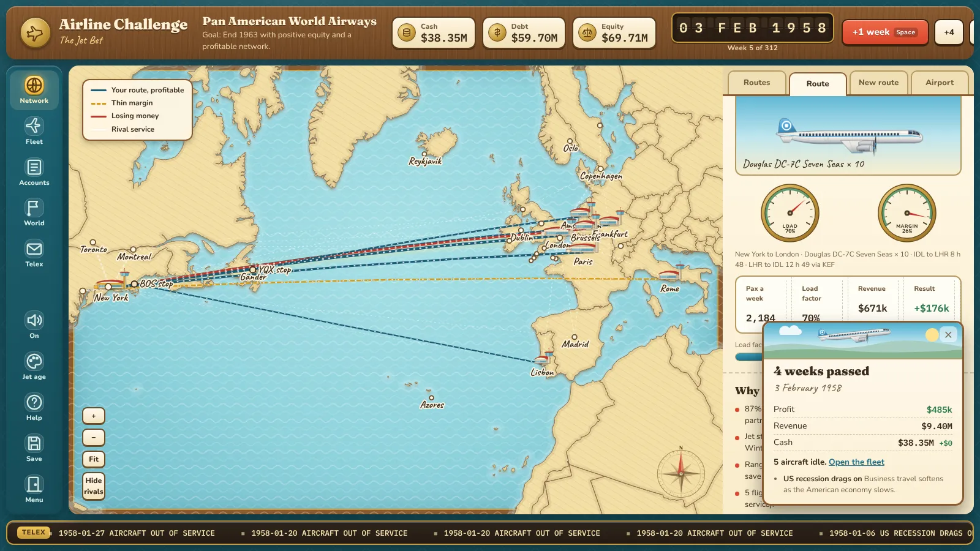Screen dimensions: 980x551
Task: Click the Azores airport marker
Action: point(431,398)
